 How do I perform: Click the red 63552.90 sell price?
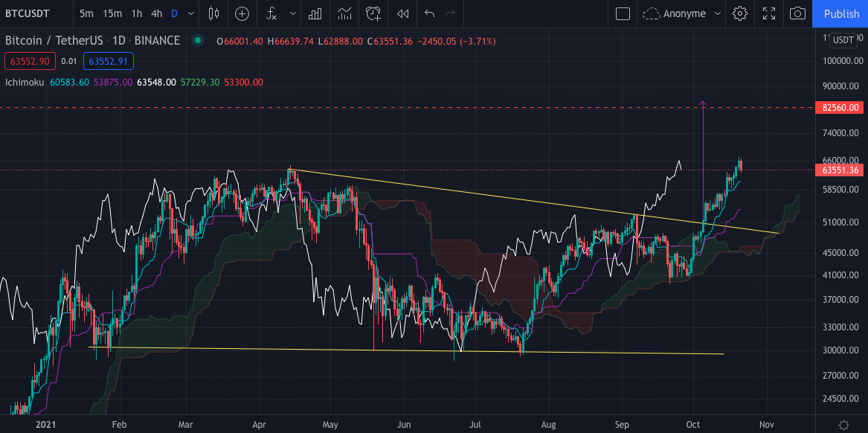(30, 61)
